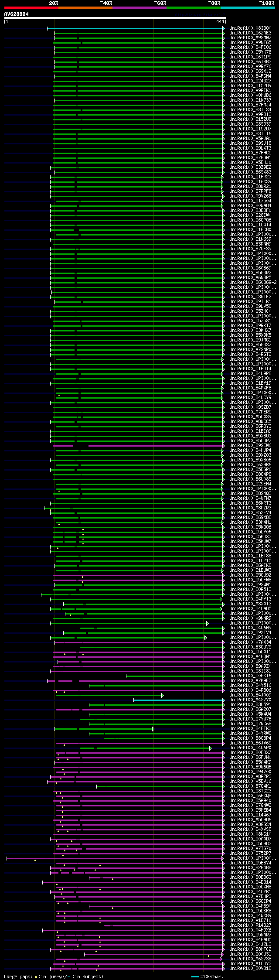279x980 pixels.
Task: Click hit label UniRef100_Q5CU92
Action: click(250, 575)
